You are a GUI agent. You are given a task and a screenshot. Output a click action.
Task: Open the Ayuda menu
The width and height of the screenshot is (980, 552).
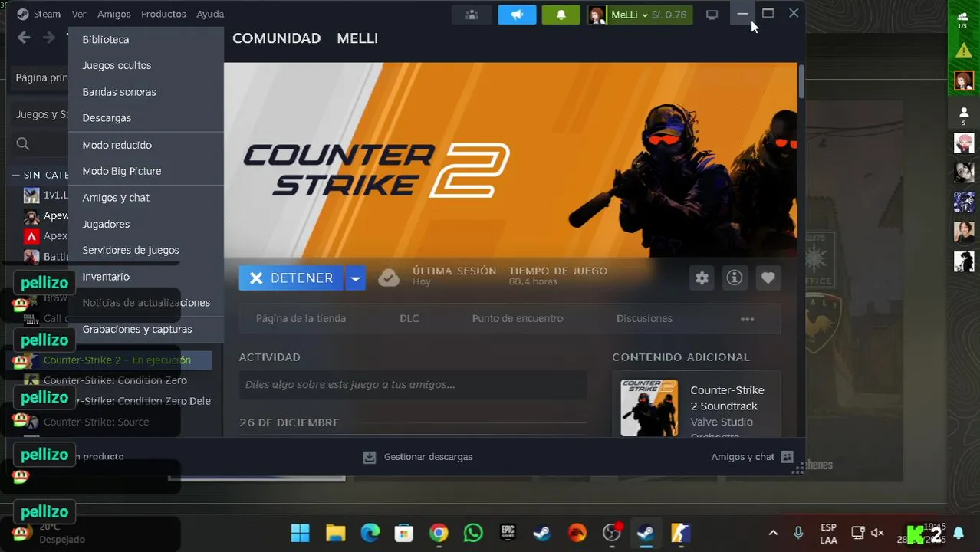point(210,14)
